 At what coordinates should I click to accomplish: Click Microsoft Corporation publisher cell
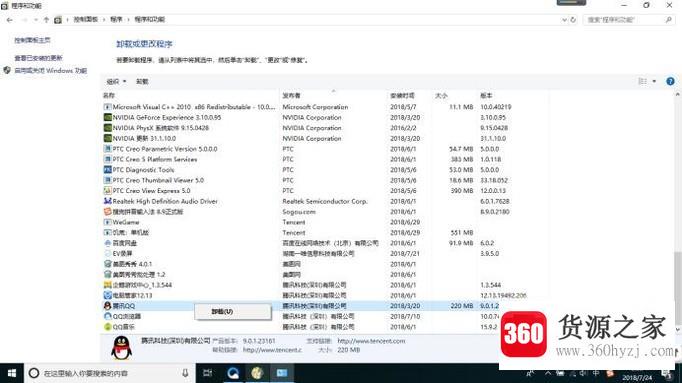tap(315, 107)
